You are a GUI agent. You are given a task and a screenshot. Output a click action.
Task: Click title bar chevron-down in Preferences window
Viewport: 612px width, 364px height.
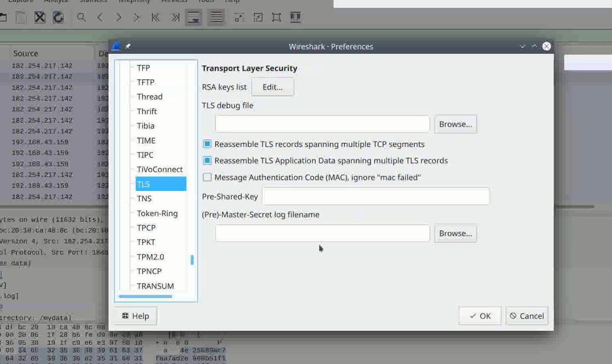[x=522, y=46]
